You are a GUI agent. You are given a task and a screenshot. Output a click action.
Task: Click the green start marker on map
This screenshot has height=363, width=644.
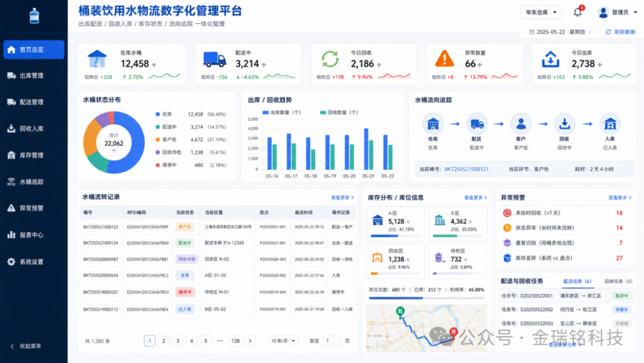400,312
